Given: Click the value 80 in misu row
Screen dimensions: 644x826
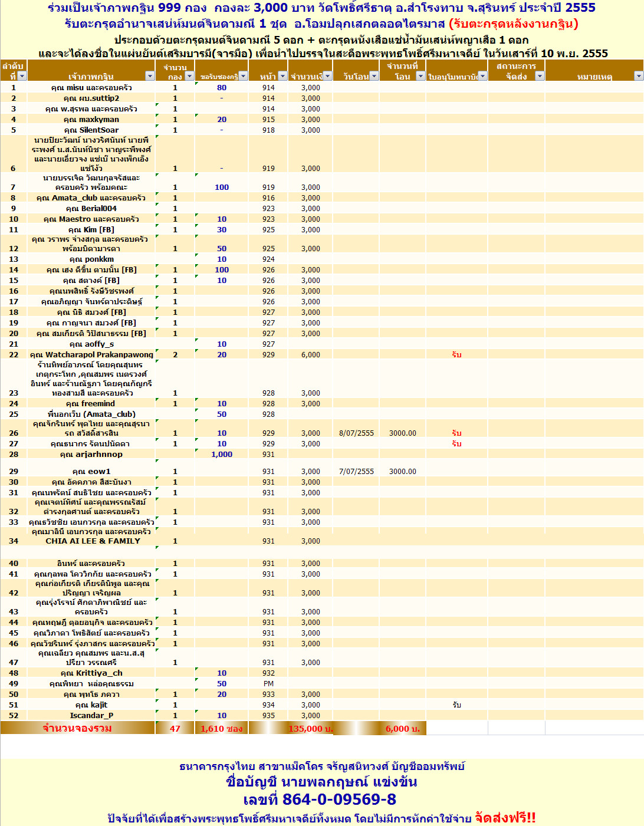Looking at the screenshot, I should pos(222,88).
